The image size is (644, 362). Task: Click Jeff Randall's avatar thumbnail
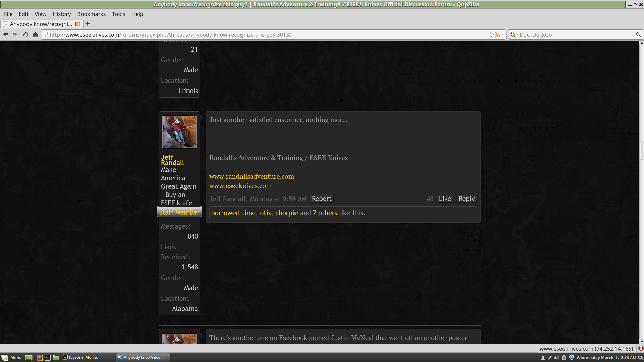coord(179,132)
